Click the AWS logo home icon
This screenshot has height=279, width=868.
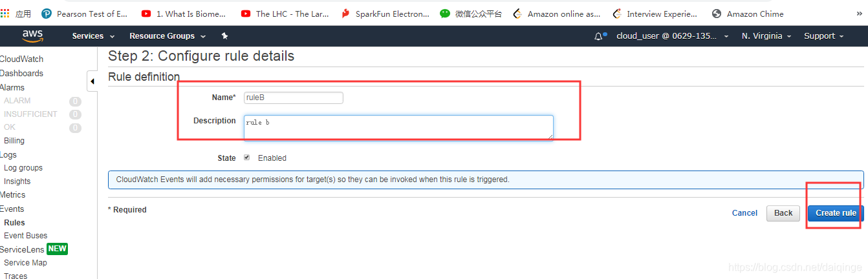pyautogui.click(x=32, y=36)
